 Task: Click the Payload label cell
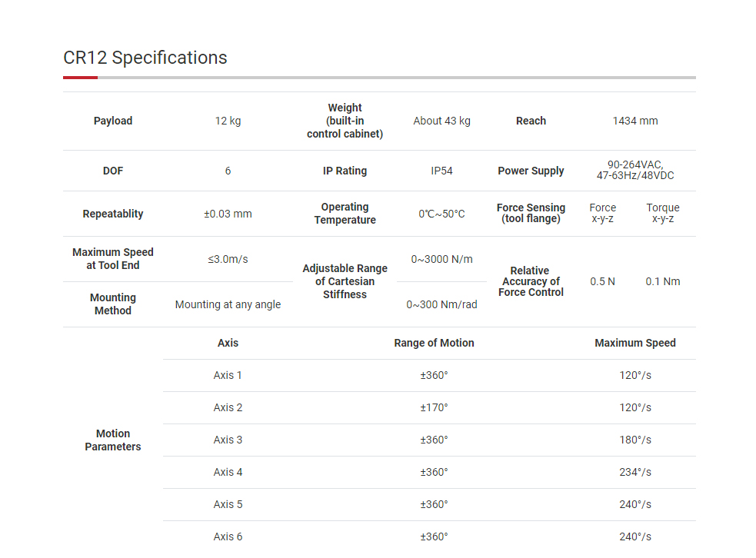(x=113, y=121)
